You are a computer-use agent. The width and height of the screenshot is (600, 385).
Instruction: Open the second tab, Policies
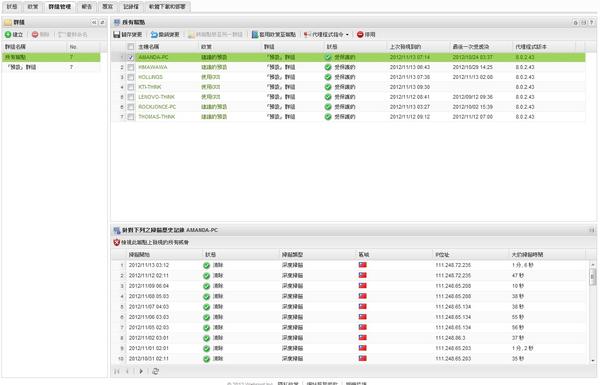(x=33, y=7)
